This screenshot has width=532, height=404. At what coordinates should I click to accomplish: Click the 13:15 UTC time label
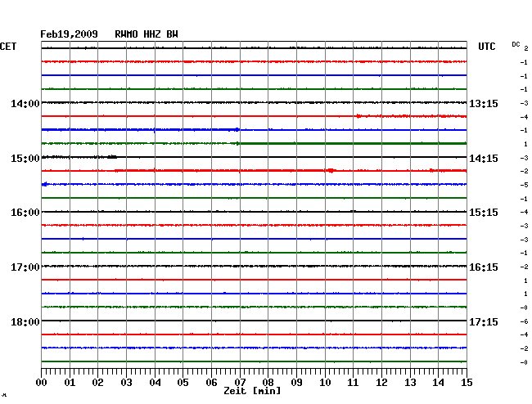(x=484, y=103)
